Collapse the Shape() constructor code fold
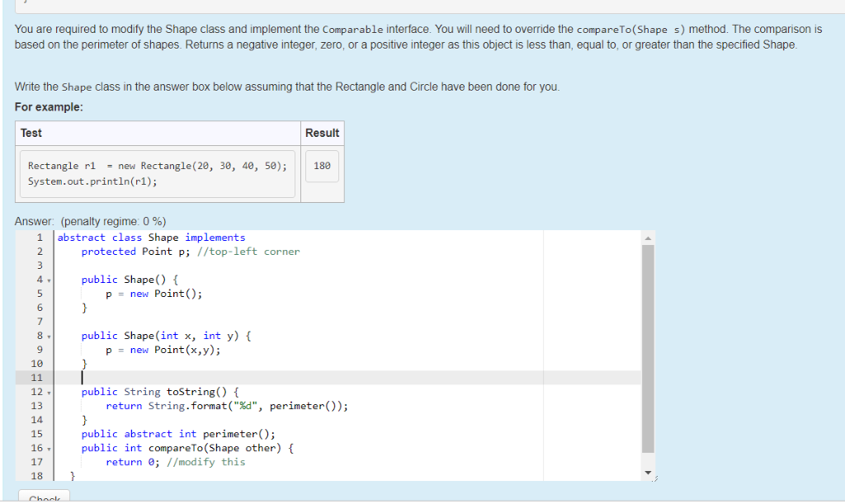This screenshot has width=845, height=504. pyautogui.click(x=47, y=280)
